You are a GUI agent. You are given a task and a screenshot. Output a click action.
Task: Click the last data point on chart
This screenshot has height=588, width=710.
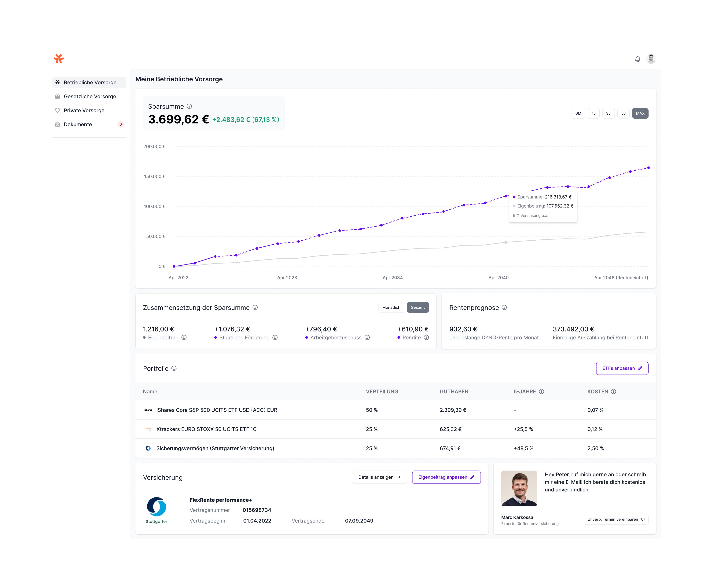(648, 168)
